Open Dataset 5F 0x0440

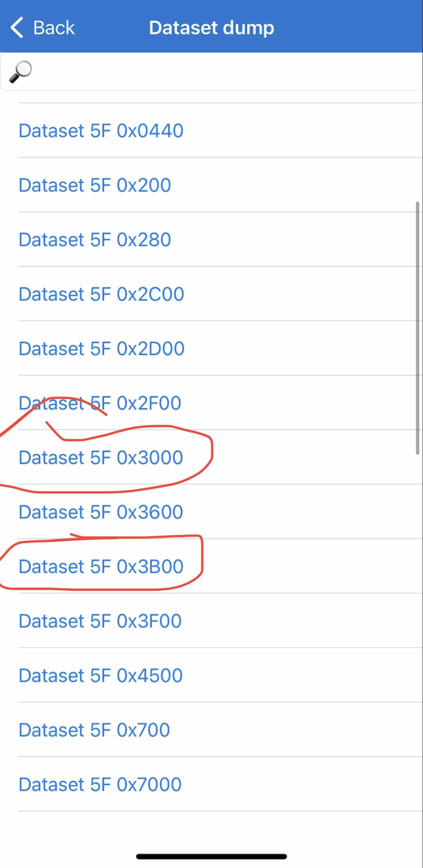pyautogui.click(x=101, y=131)
